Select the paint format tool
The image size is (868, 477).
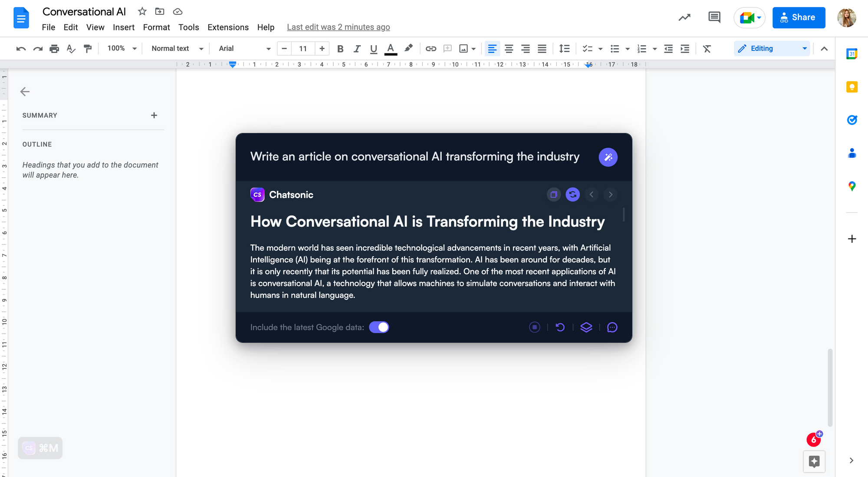pos(88,49)
